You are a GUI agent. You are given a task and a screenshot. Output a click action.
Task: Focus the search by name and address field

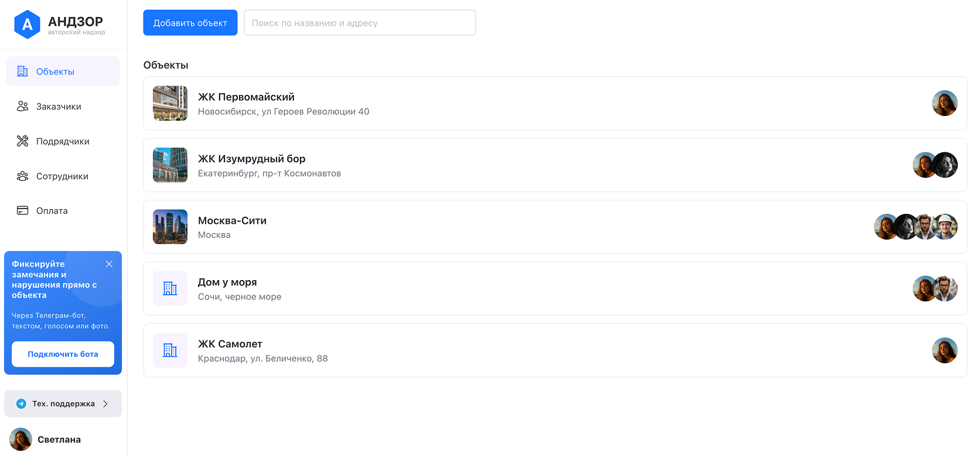tap(360, 23)
